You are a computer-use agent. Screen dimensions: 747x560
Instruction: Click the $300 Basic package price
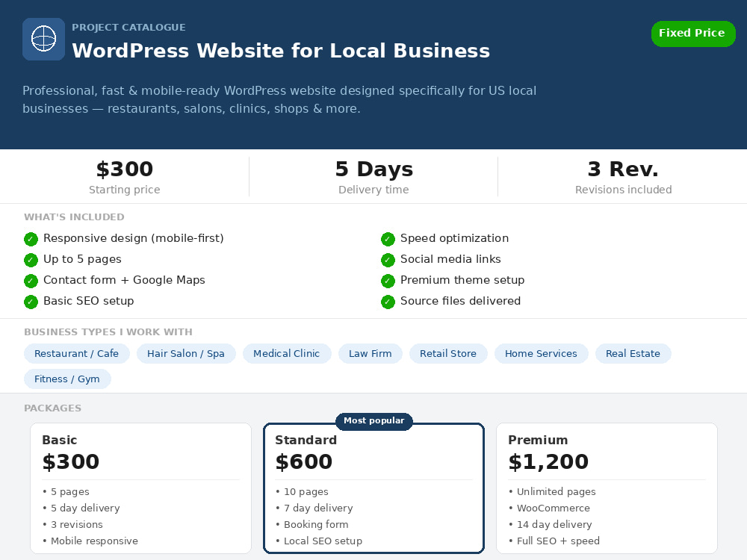click(71, 462)
